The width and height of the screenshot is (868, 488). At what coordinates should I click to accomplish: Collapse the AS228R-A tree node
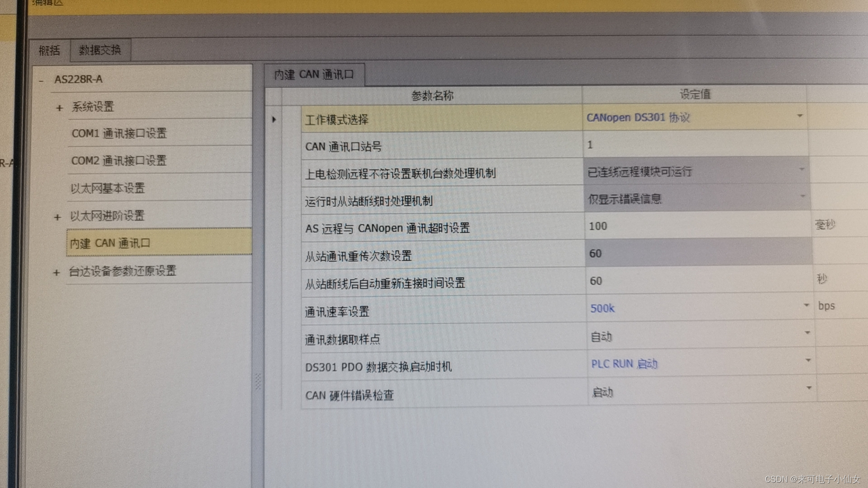coord(41,80)
